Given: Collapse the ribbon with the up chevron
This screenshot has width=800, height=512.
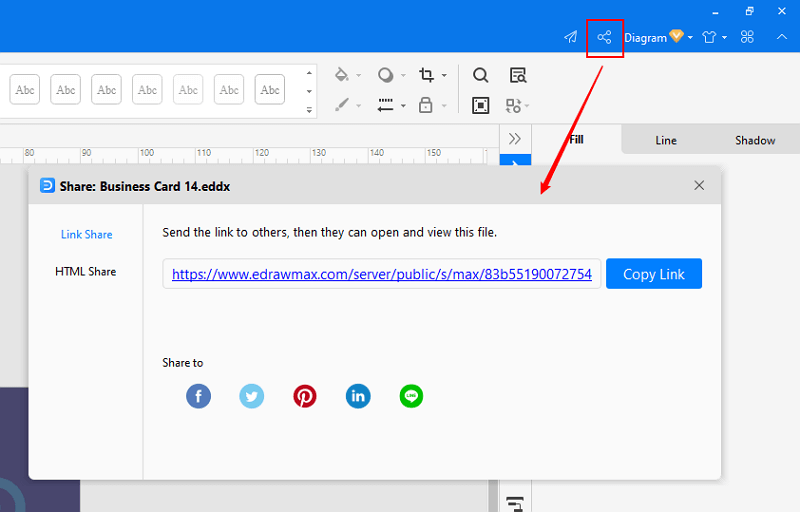Looking at the screenshot, I should (x=782, y=37).
